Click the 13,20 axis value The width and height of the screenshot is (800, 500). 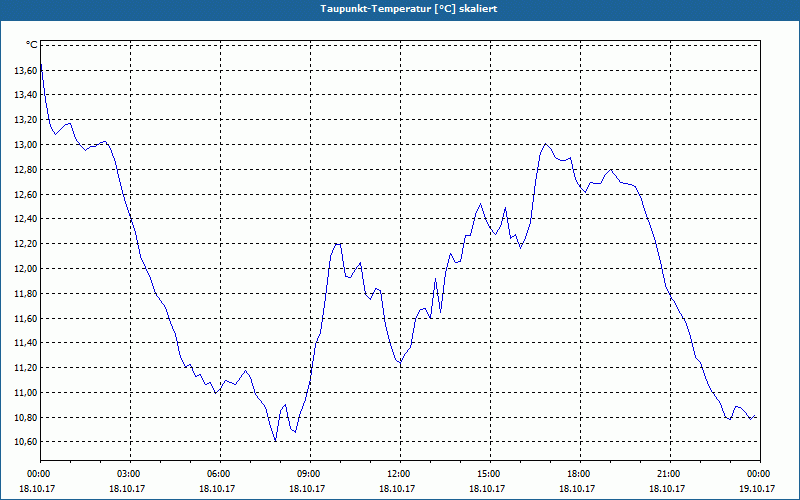[x=26, y=120]
